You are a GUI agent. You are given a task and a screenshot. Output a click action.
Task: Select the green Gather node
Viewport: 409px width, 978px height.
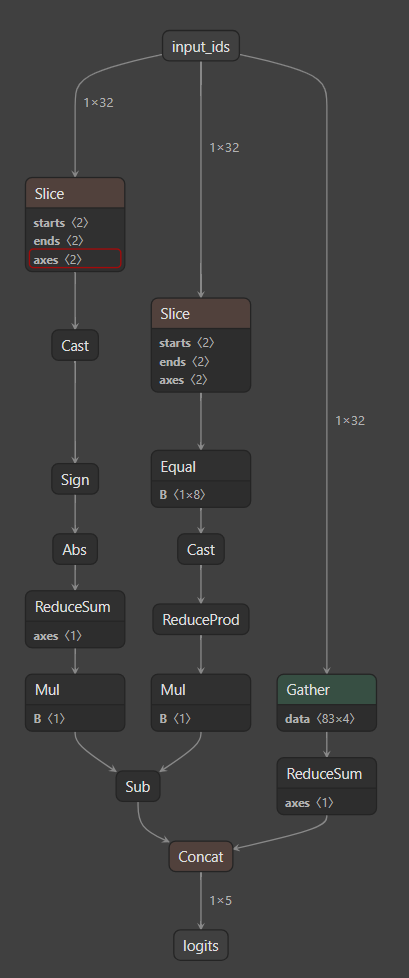click(327, 690)
